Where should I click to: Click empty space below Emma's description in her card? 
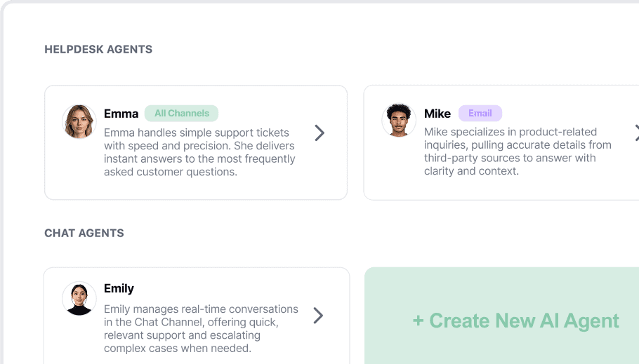point(197,189)
